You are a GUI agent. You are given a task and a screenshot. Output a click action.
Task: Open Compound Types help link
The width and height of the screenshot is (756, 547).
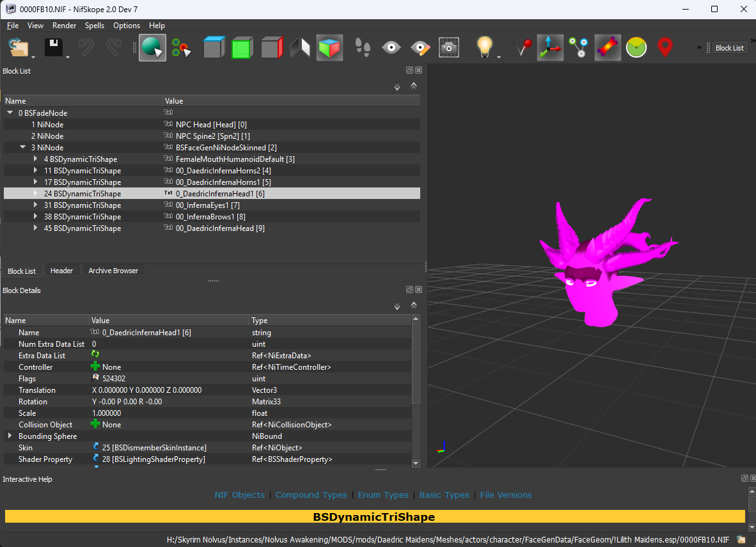[x=311, y=495]
